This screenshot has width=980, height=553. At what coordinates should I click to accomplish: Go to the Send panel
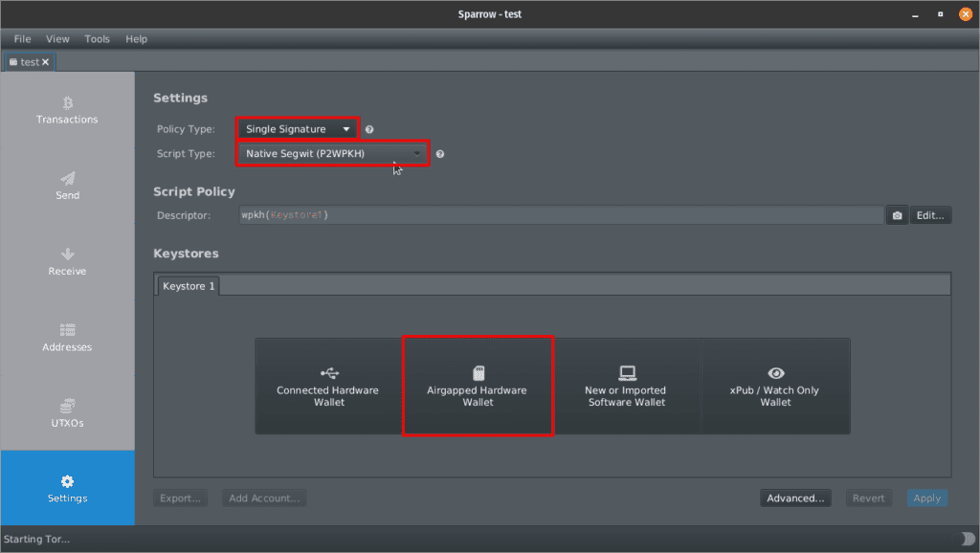coord(68,187)
